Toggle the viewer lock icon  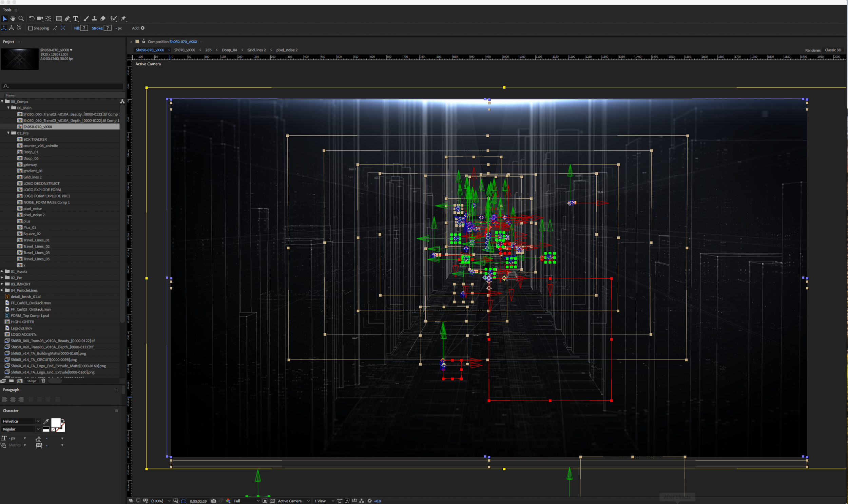pyautogui.click(x=144, y=41)
